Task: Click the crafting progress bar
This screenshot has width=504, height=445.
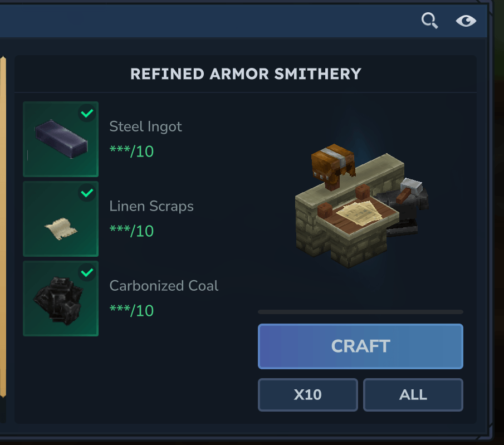Action: click(x=360, y=312)
